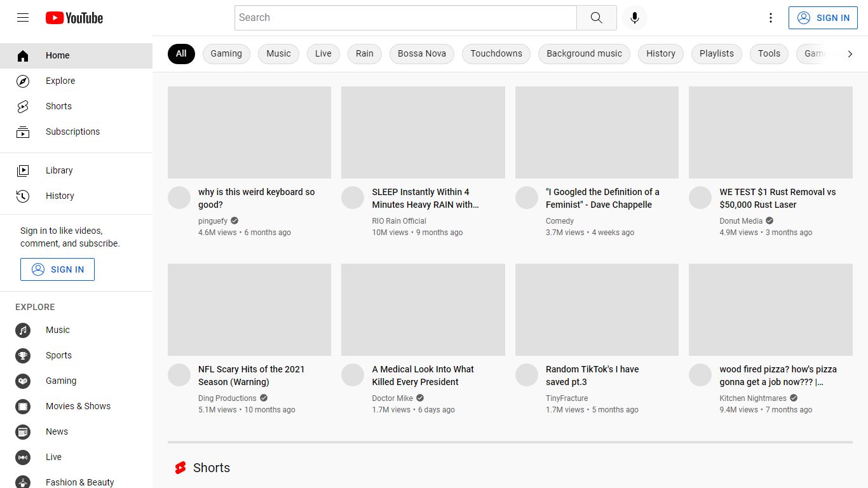Click Doctor Mike channel avatar
The width and height of the screenshot is (868, 488).
[353, 375]
